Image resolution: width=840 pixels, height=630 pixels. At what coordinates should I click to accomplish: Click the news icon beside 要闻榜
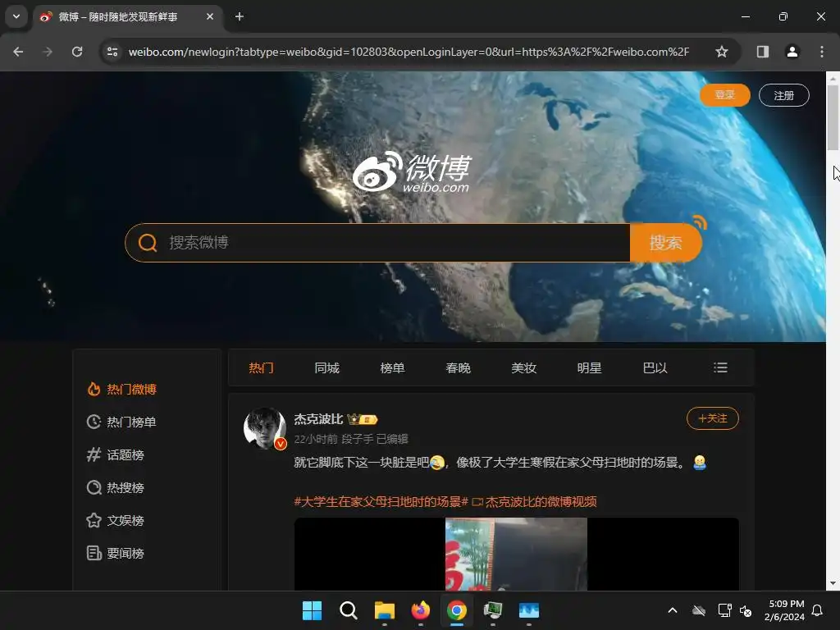pyautogui.click(x=94, y=553)
